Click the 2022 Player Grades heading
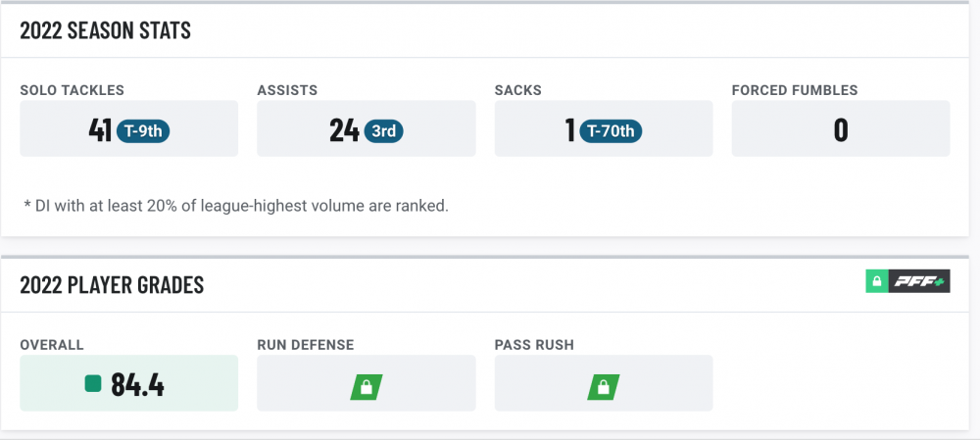The image size is (980, 440). click(x=112, y=285)
